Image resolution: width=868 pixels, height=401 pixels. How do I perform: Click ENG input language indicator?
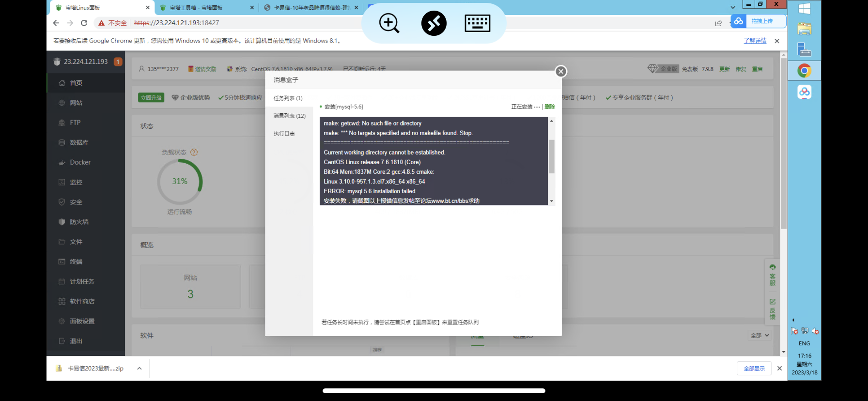(x=805, y=343)
